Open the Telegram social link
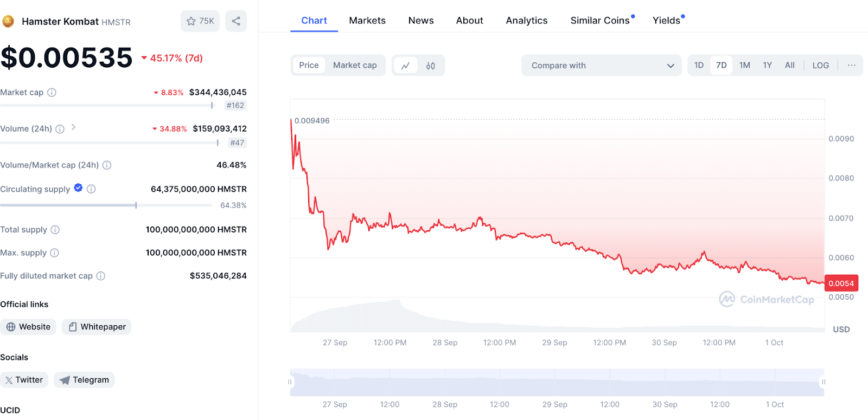Image resolution: width=868 pixels, height=420 pixels. [x=84, y=380]
